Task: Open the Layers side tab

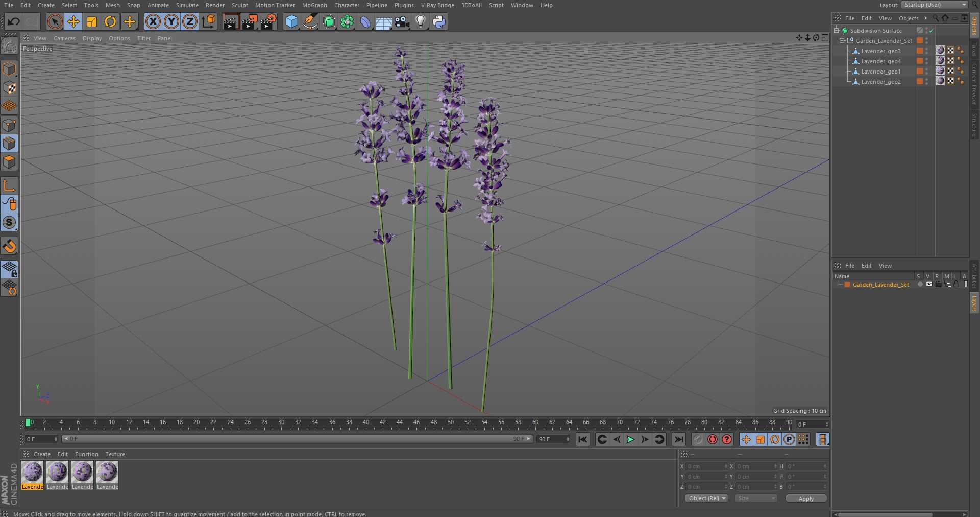Action: point(974,303)
